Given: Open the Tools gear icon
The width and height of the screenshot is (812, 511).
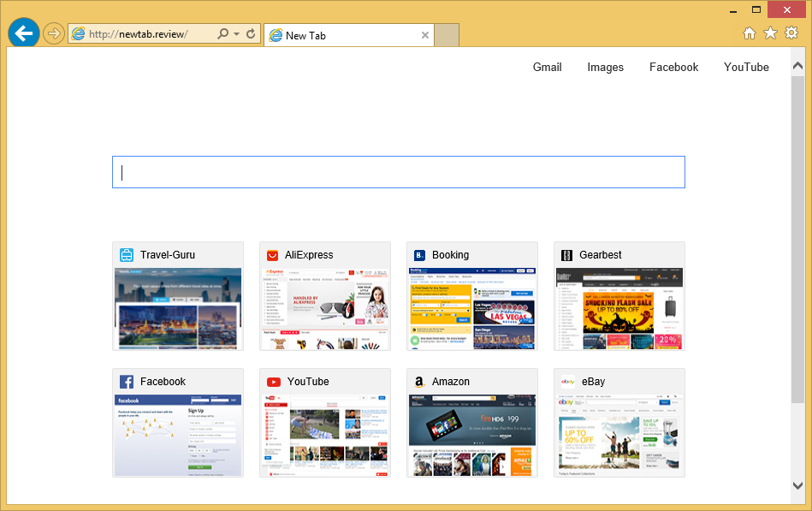Looking at the screenshot, I should tap(791, 33).
